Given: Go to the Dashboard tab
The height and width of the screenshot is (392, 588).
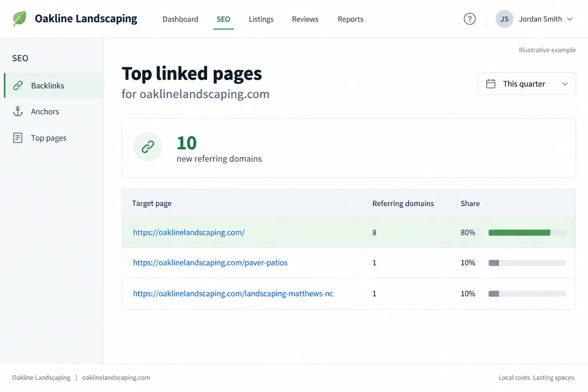Looking at the screenshot, I should tap(180, 19).
